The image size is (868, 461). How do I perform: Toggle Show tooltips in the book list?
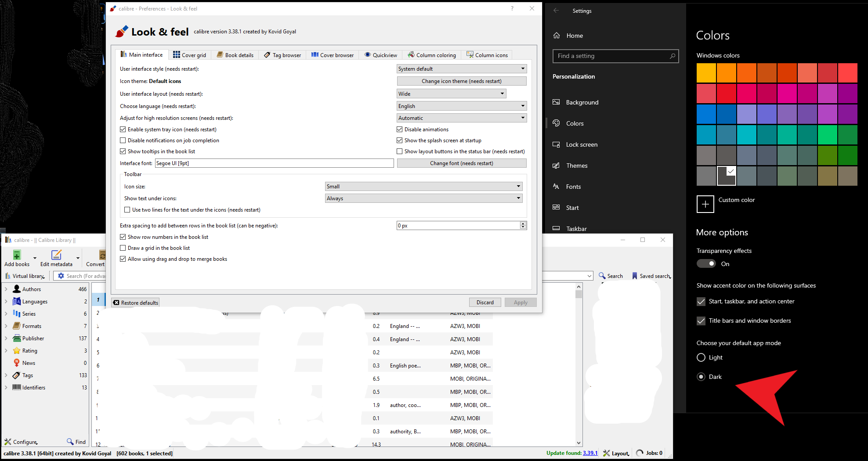(x=123, y=151)
